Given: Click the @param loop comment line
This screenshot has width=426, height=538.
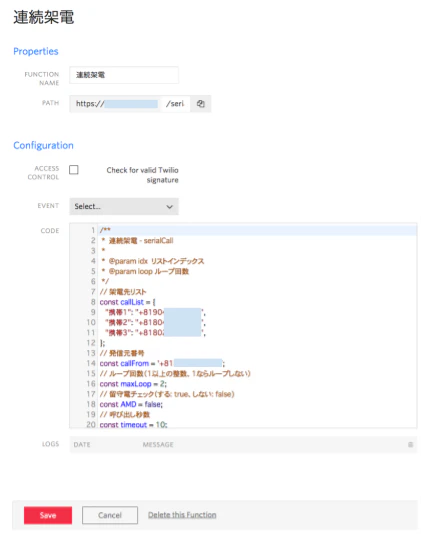Looking at the screenshot, I should [145, 271].
